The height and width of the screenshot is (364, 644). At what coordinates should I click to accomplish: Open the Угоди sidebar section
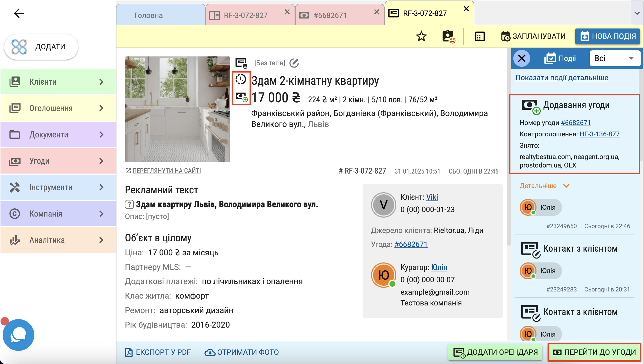point(58,161)
